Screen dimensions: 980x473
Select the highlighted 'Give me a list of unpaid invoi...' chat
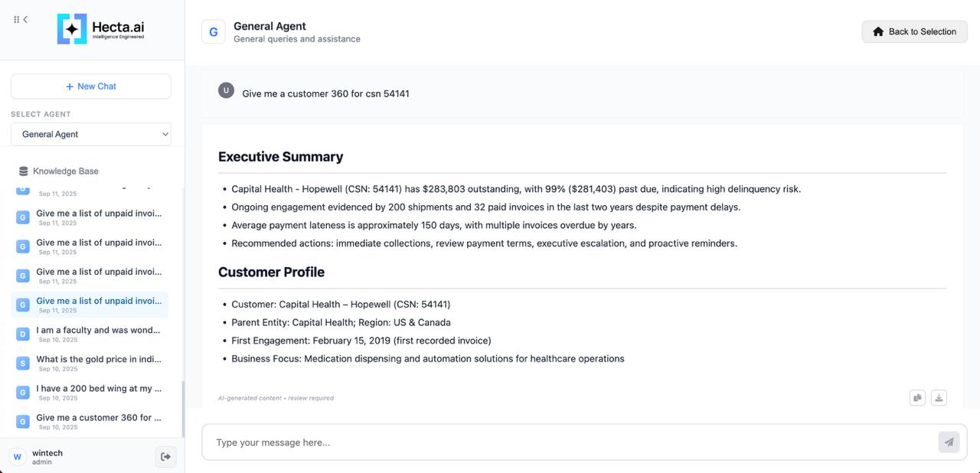[98, 302]
